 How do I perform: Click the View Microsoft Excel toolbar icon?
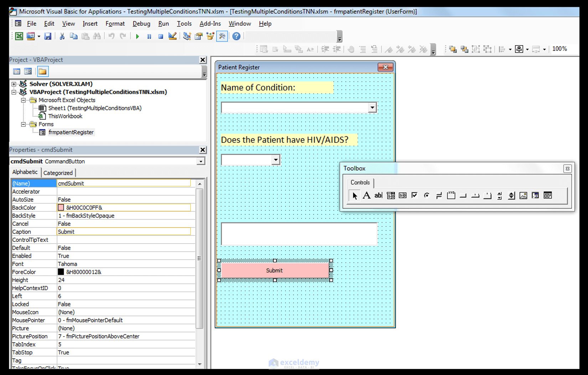pos(19,36)
